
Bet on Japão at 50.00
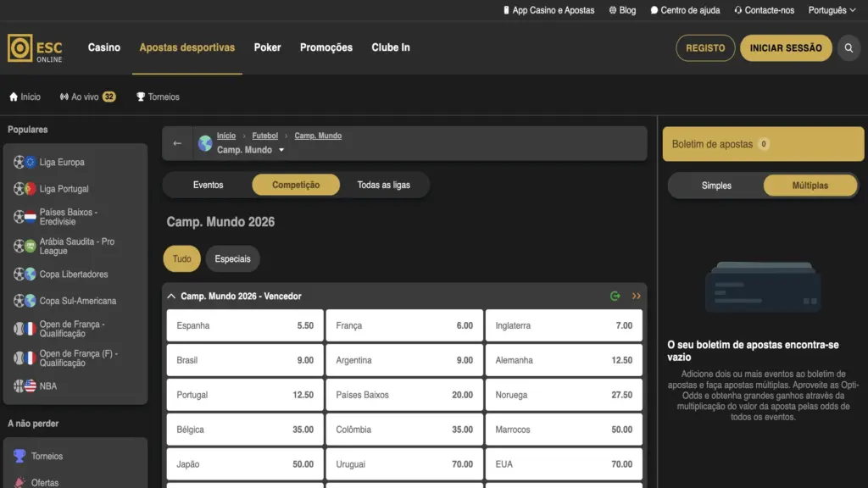[x=245, y=464]
